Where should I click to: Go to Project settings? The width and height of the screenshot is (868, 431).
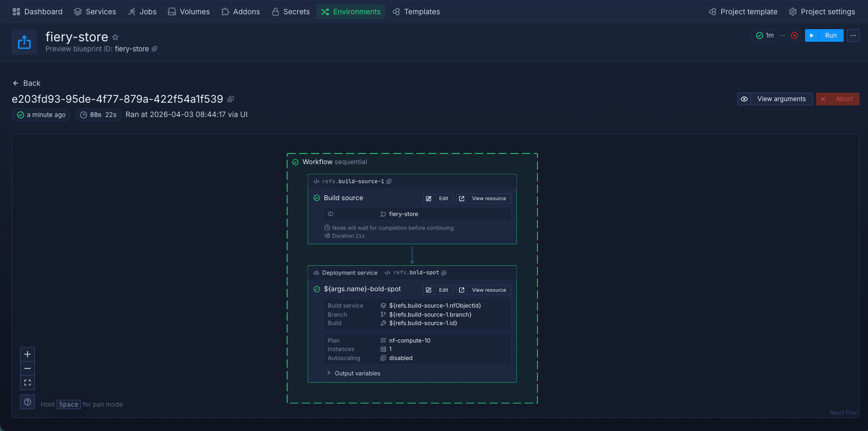pos(821,12)
